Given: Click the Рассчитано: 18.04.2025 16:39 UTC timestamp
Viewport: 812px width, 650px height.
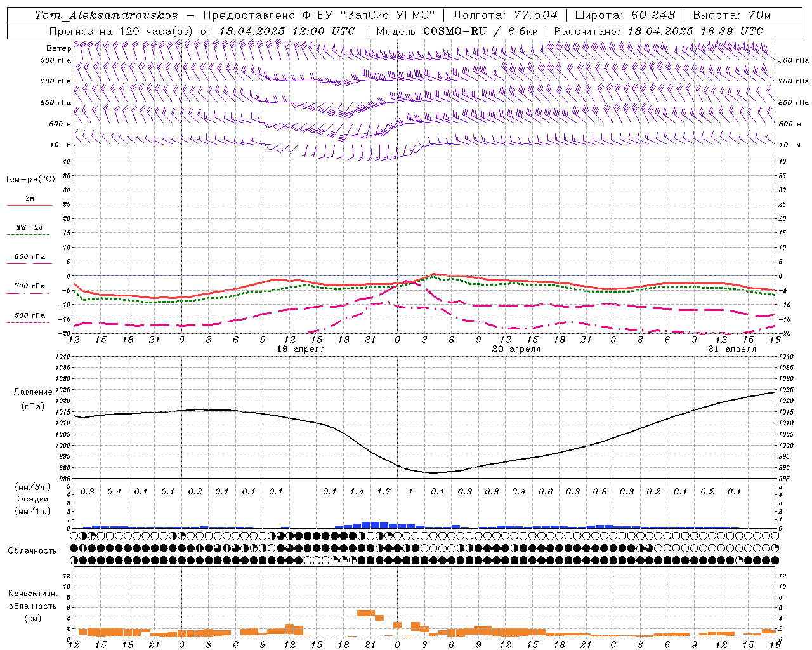Looking at the screenshot, I should 658,30.
